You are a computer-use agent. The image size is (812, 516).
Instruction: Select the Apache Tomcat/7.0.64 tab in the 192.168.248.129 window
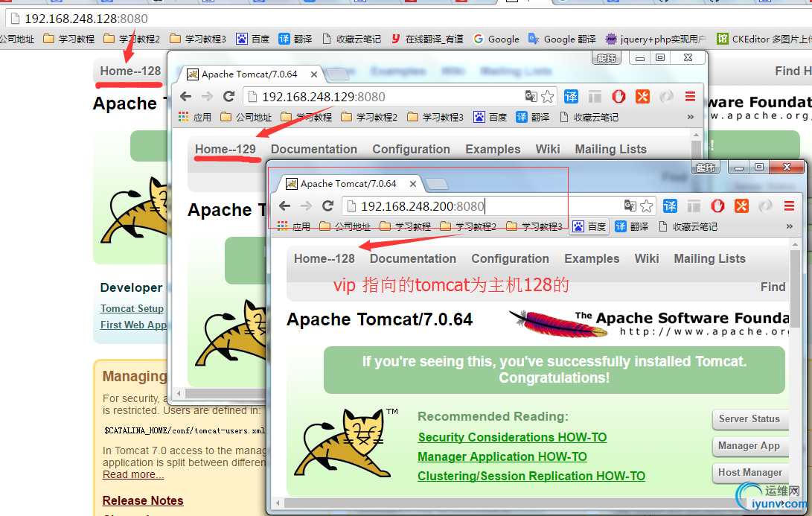coord(249,74)
